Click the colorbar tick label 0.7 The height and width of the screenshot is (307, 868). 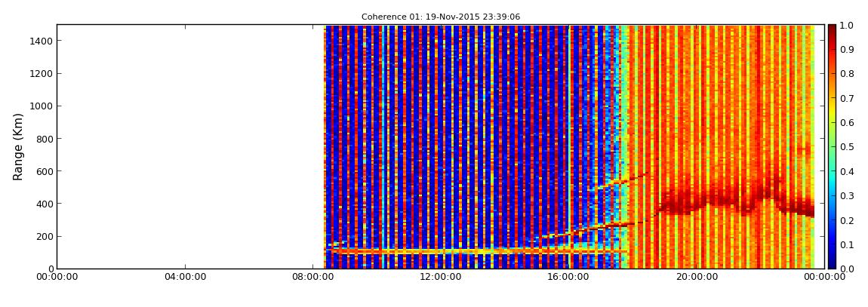(848, 99)
